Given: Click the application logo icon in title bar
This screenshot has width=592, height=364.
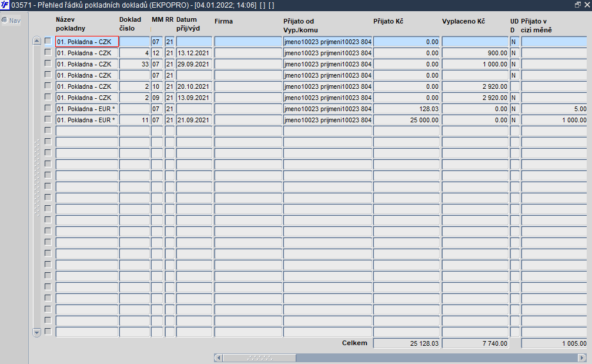Looking at the screenshot, I should click(5, 5).
